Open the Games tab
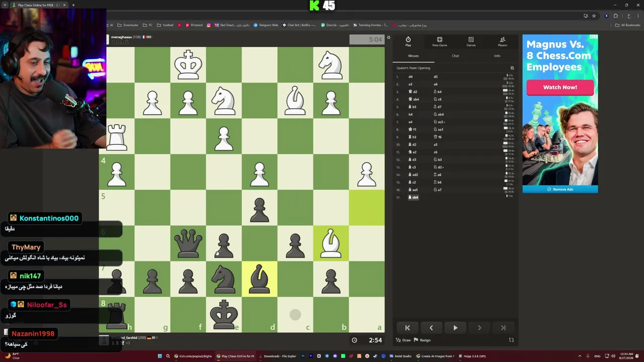 click(x=471, y=42)
